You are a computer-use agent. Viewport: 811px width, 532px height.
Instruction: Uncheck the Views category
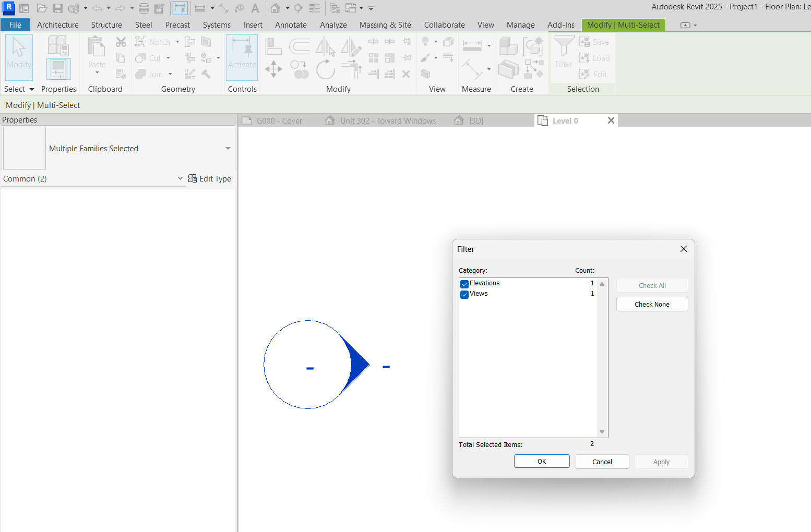click(464, 294)
